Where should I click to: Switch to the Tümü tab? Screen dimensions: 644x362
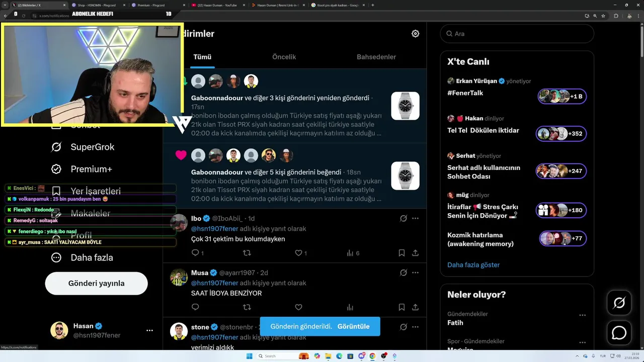202,57
